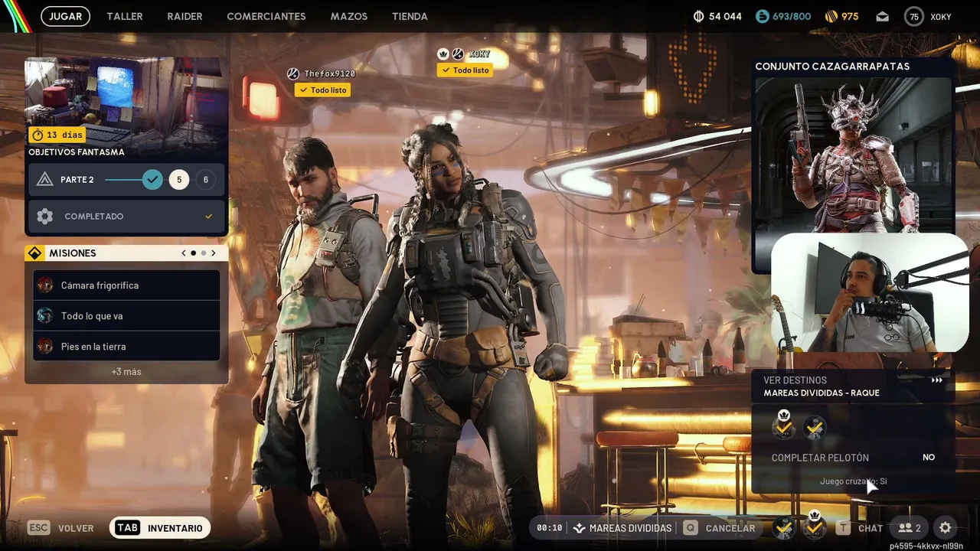Click the Parte 2 progress bar line
Image resolution: width=980 pixels, height=551 pixels.
(124, 180)
